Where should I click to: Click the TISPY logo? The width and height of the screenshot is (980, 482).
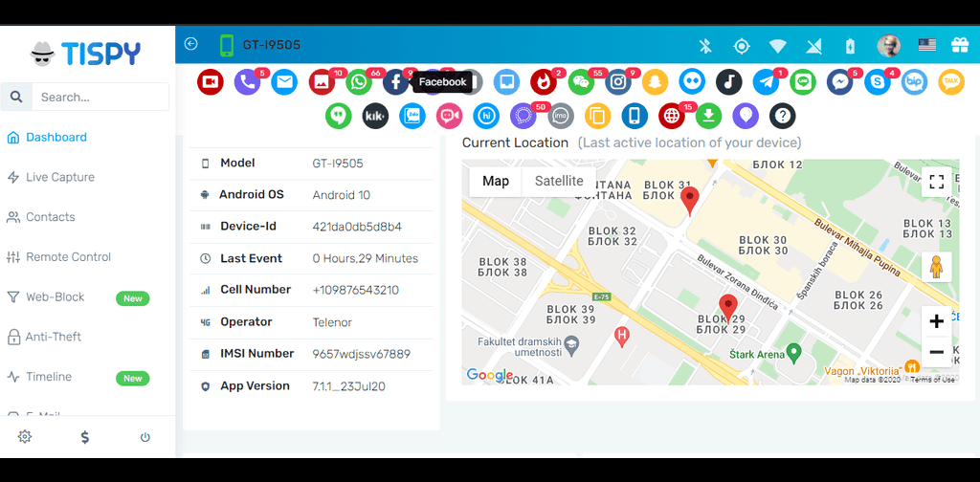pyautogui.click(x=85, y=54)
